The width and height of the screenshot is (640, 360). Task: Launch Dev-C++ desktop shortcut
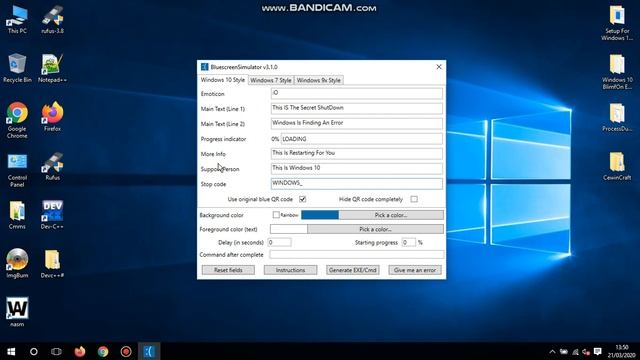[x=52, y=215]
